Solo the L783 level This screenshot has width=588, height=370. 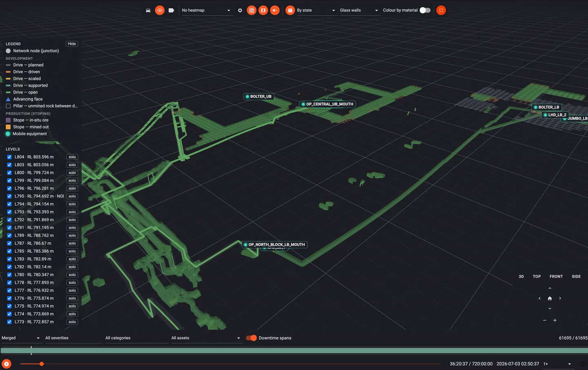pos(72,259)
